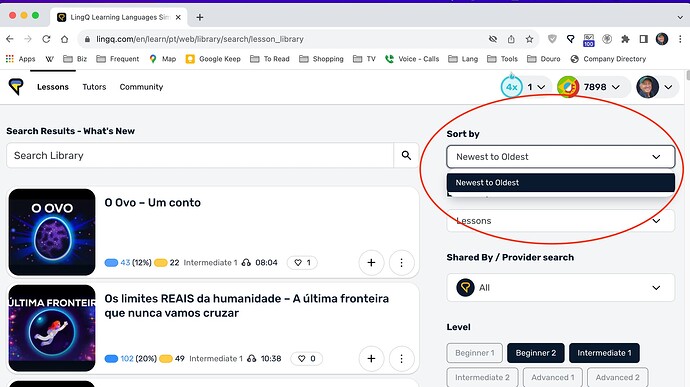Viewport: 690px width, 387px height.
Task: Toggle Intermediate 1 level filter
Action: coord(604,353)
